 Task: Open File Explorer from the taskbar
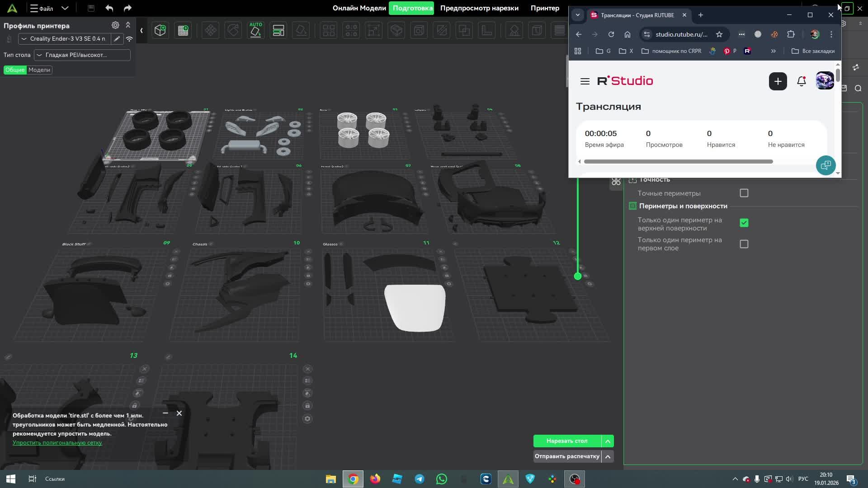(331, 479)
